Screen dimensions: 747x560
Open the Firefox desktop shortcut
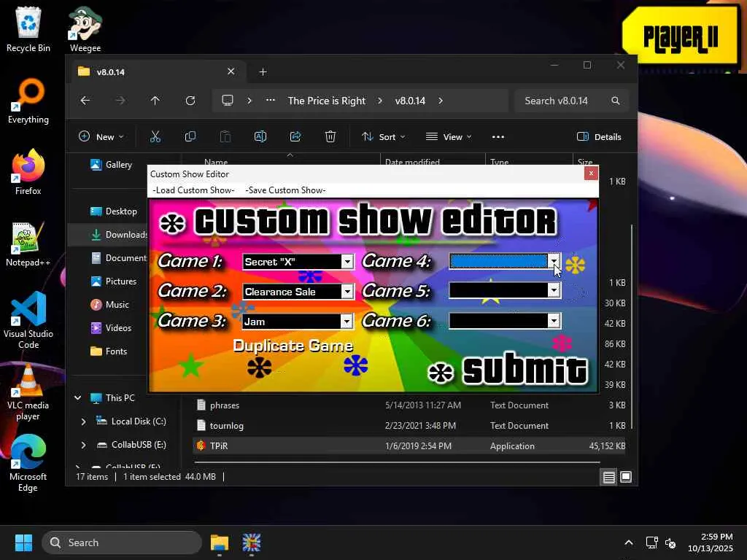click(x=28, y=172)
